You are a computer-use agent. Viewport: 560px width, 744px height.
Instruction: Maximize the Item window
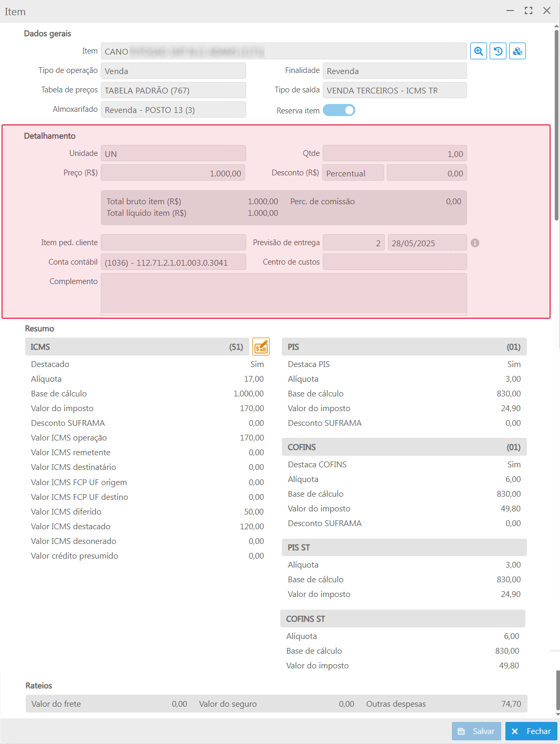pos(529,11)
